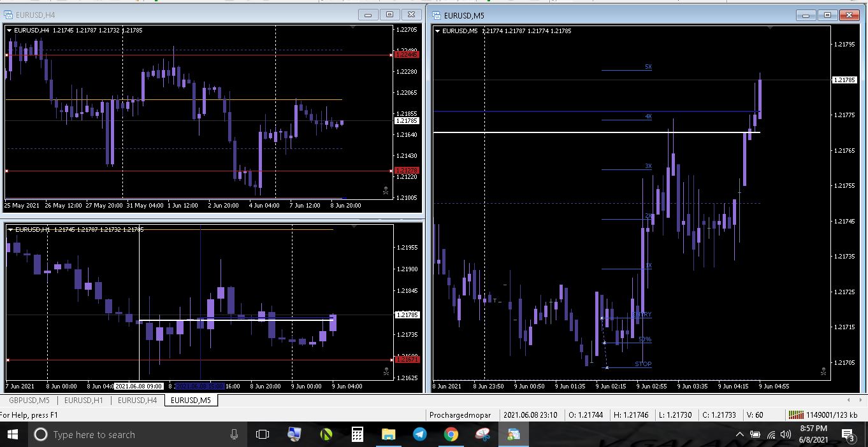Viewport: 868px width, 447px height.
Task: Click the monitor app icon next to Task View
Action: pyautogui.click(x=294, y=434)
